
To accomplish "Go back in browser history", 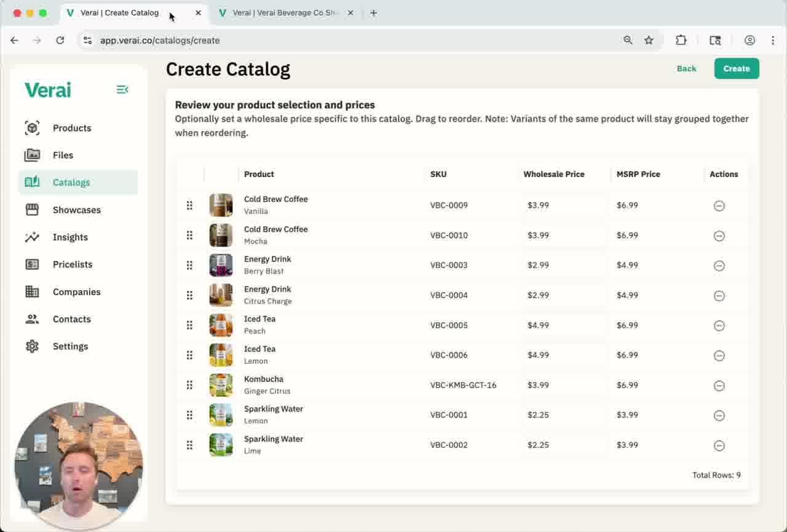I will coord(15,40).
